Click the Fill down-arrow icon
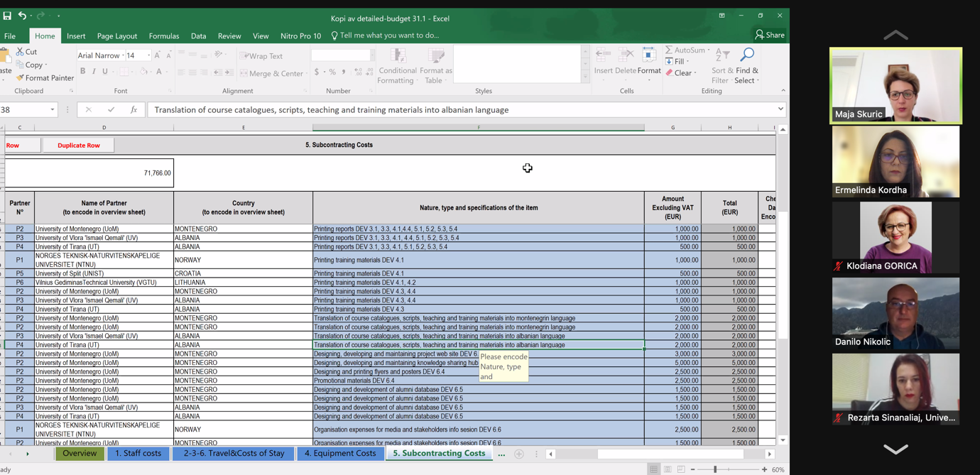Viewport: 980px width, 475px height. coord(669,62)
